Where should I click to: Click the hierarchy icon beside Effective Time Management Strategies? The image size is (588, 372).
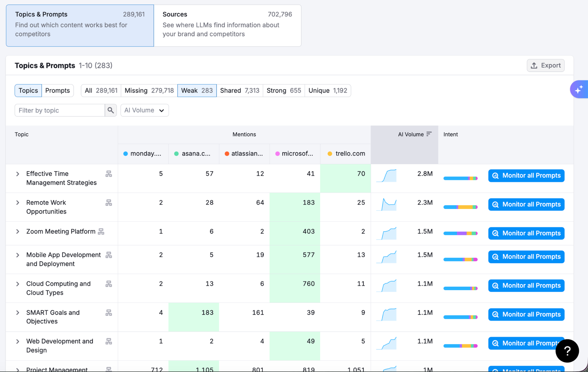click(x=109, y=174)
